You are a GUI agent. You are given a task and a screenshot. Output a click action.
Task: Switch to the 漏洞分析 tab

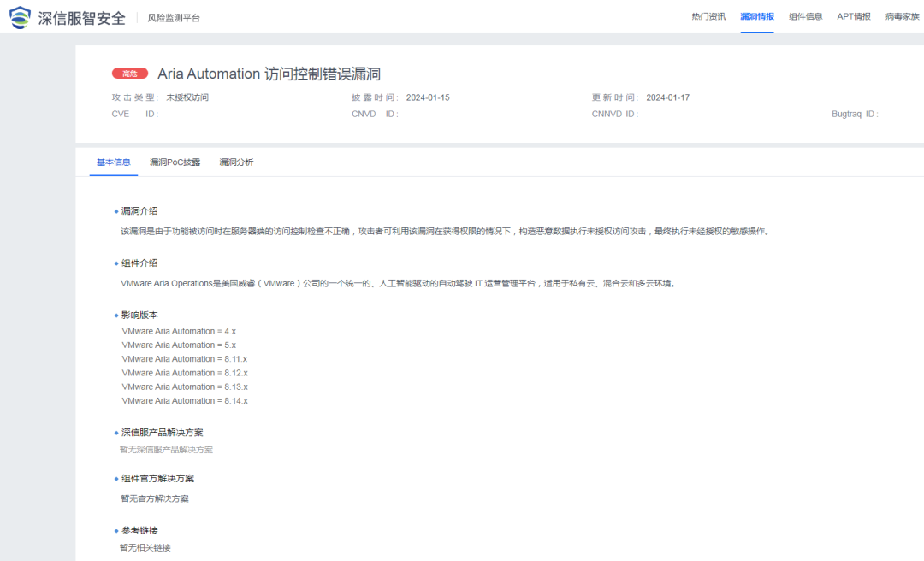[x=236, y=162]
